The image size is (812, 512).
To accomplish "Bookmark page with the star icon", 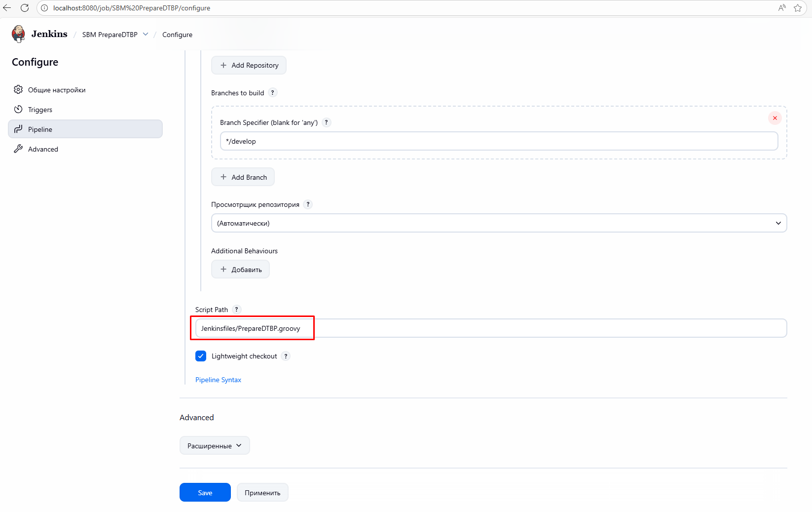I will pos(797,8).
